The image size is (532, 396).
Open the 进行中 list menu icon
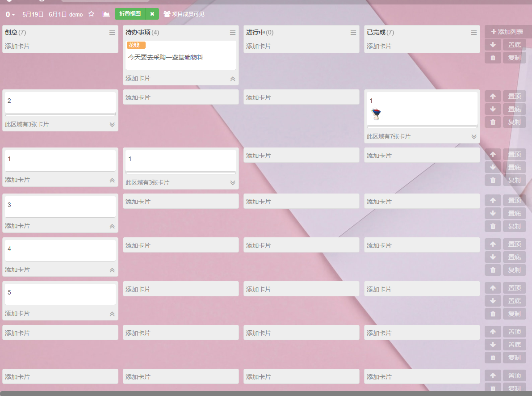(x=353, y=33)
